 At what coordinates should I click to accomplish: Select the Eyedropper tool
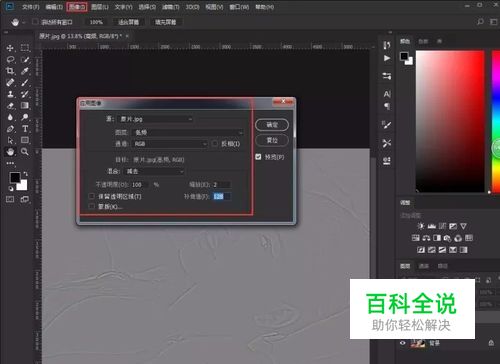coord(25,71)
